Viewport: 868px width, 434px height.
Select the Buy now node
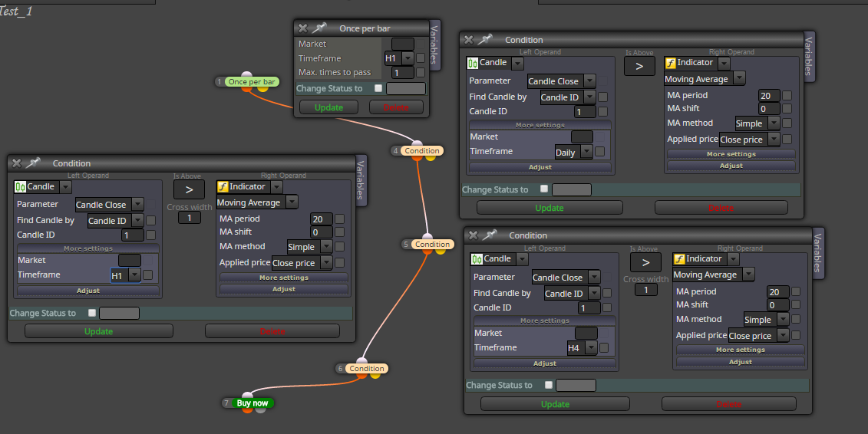tap(252, 403)
